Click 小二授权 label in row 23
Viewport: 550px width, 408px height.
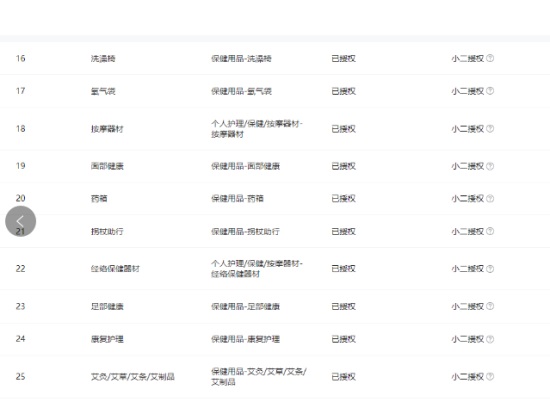(x=468, y=306)
